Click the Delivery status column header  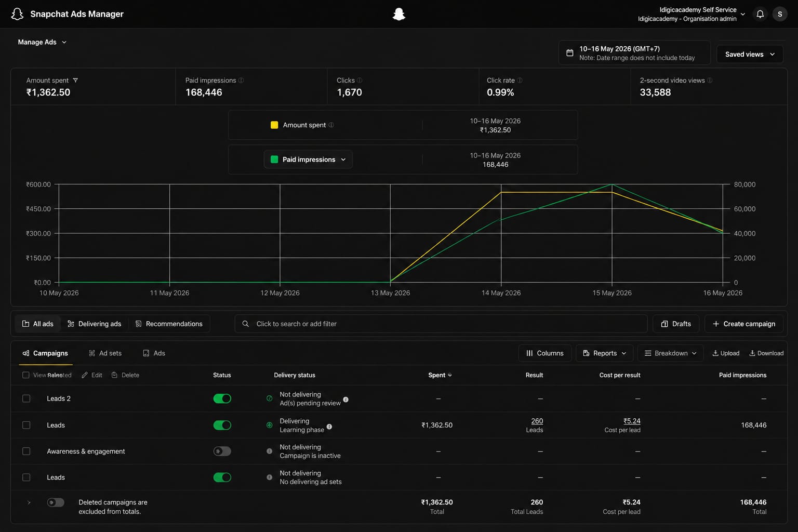pos(295,375)
